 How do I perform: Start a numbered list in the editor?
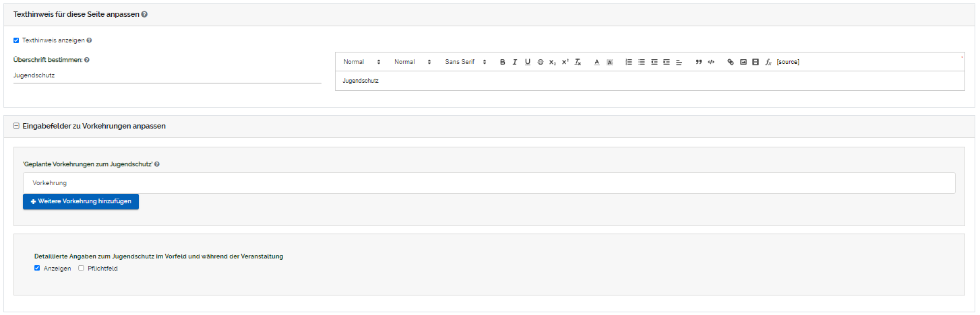629,62
